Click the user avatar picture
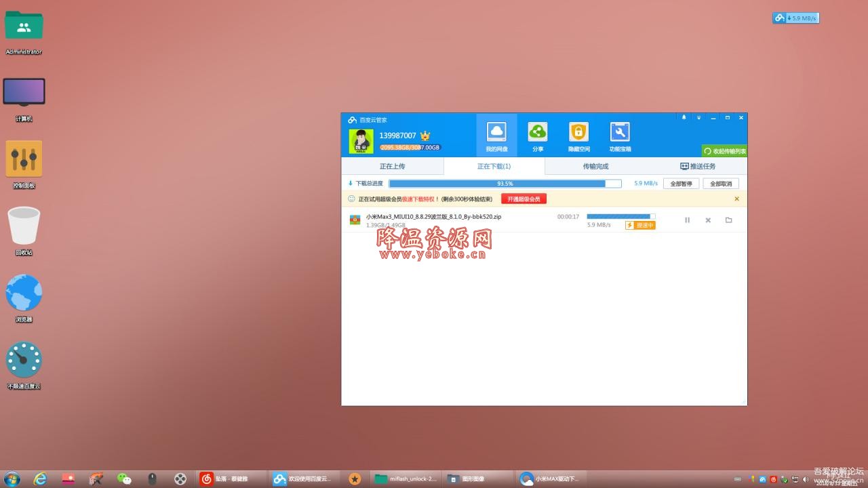 [x=361, y=141]
